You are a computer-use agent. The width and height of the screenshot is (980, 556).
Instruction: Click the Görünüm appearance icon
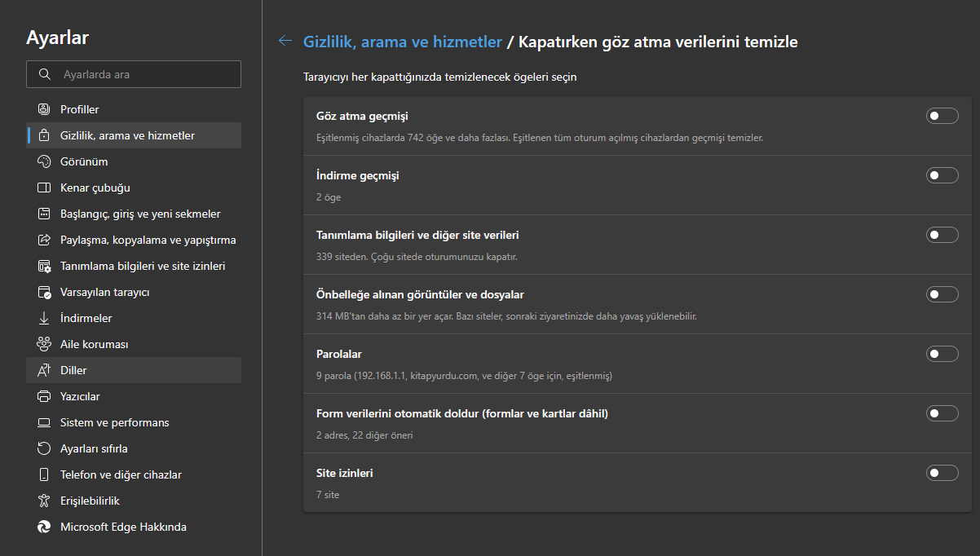(44, 161)
